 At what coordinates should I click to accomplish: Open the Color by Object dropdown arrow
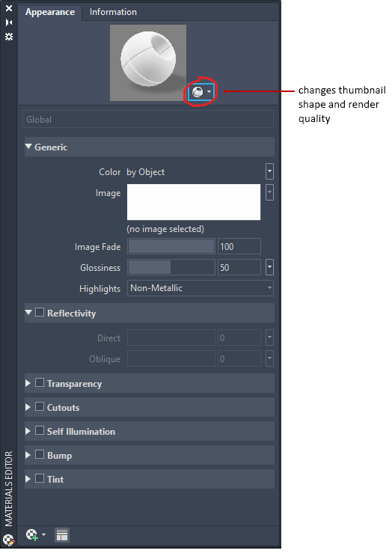pos(269,172)
